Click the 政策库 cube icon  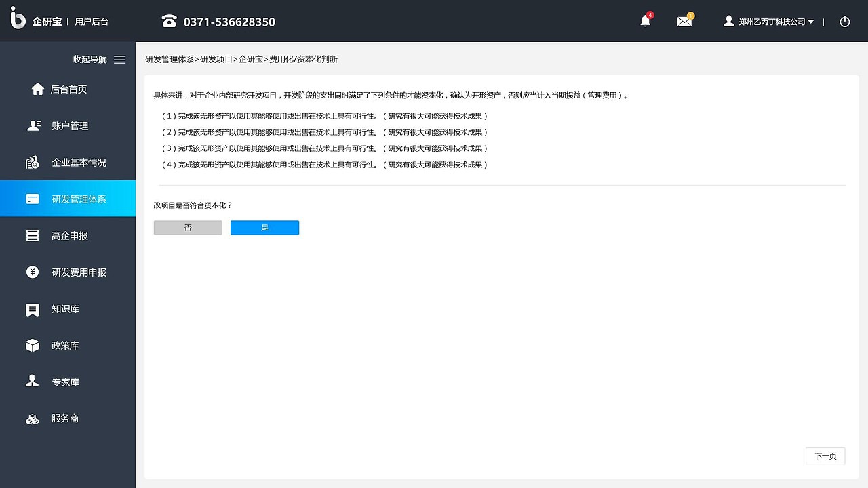coord(33,346)
